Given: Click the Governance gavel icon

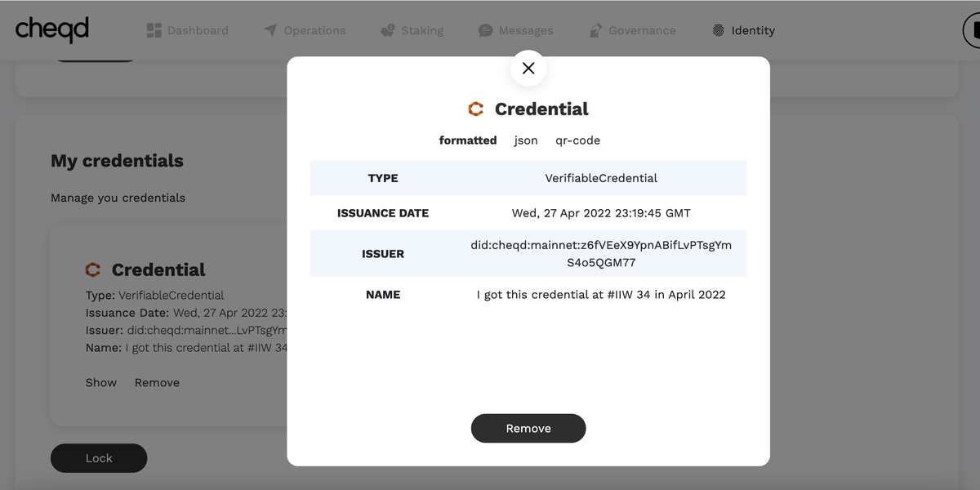Looking at the screenshot, I should 595,30.
